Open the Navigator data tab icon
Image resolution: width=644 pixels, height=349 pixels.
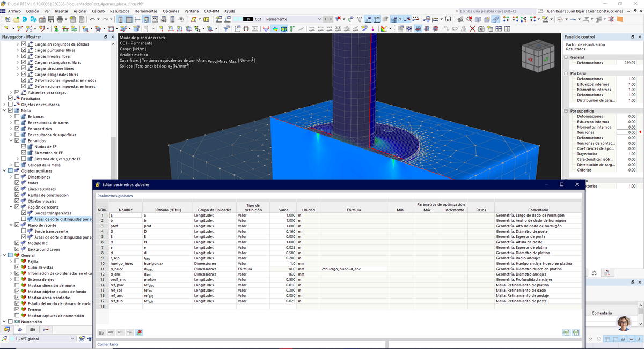(x=7, y=329)
